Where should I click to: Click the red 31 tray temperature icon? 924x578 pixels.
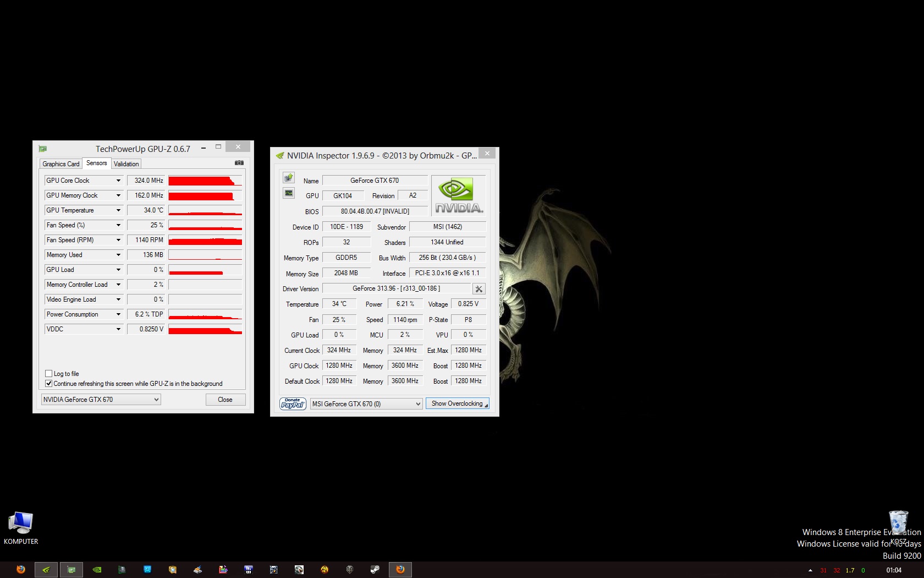click(x=823, y=570)
